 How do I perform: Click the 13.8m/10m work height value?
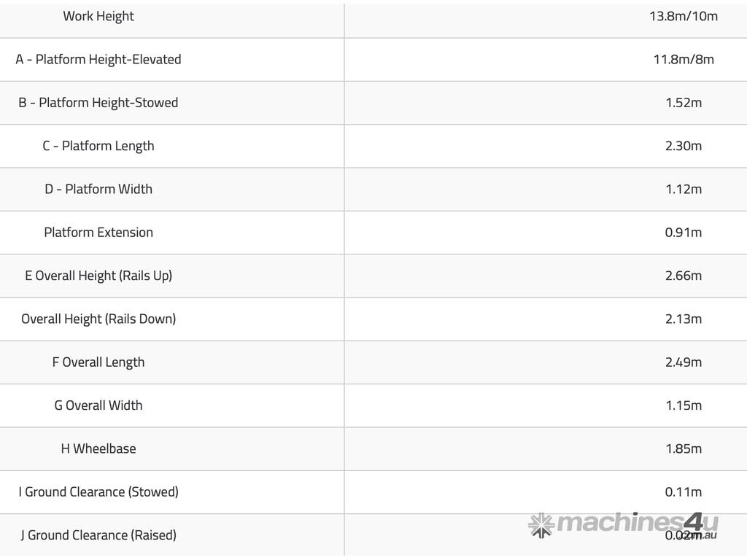click(x=684, y=16)
